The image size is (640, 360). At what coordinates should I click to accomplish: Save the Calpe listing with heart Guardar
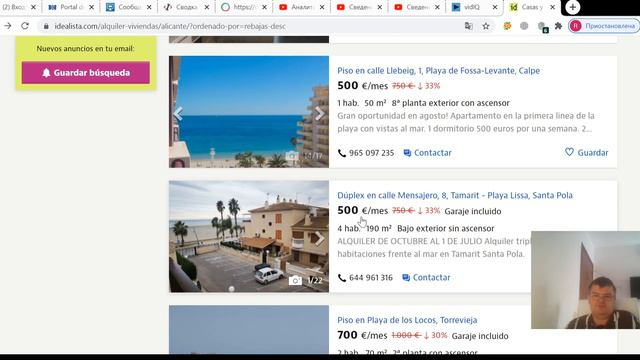[587, 153]
